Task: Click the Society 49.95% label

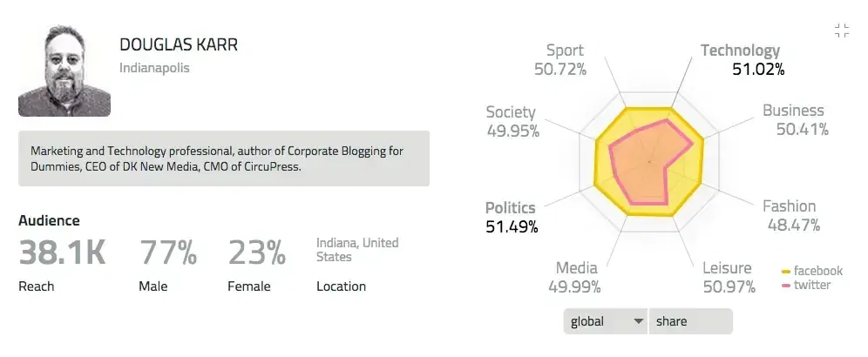Action: click(x=512, y=121)
